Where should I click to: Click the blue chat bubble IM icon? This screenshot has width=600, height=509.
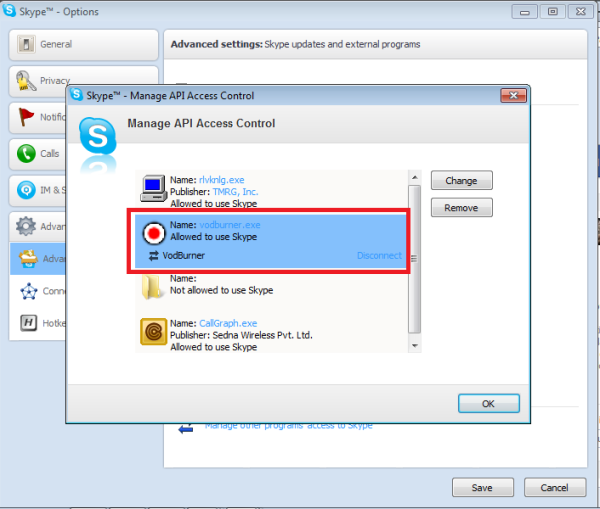coord(26,190)
